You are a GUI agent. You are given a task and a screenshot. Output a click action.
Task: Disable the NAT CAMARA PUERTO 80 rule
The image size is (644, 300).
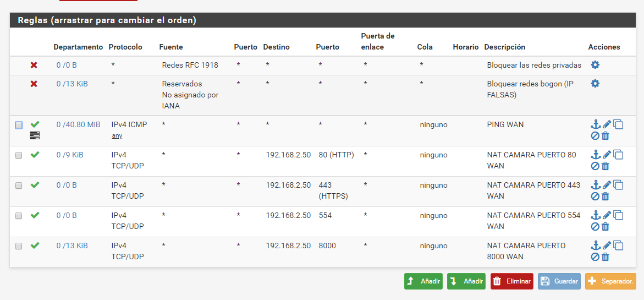[595, 166]
